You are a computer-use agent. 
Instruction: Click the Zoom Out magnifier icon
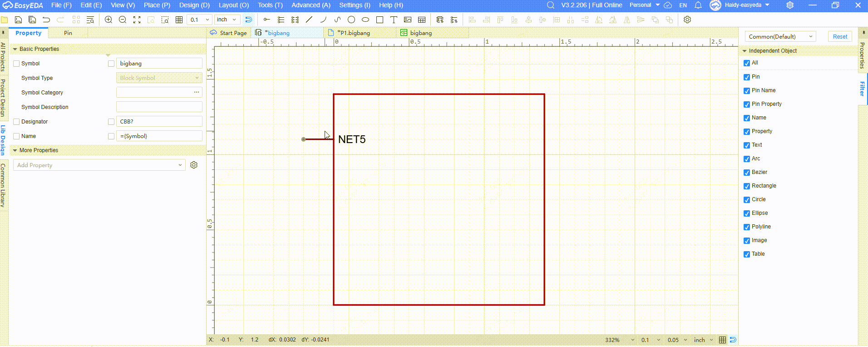tap(123, 20)
